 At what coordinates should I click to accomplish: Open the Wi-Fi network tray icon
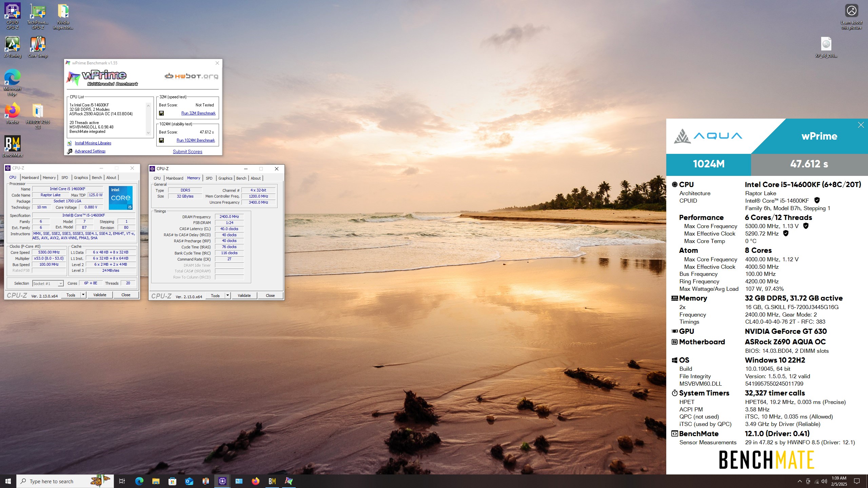click(x=816, y=481)
